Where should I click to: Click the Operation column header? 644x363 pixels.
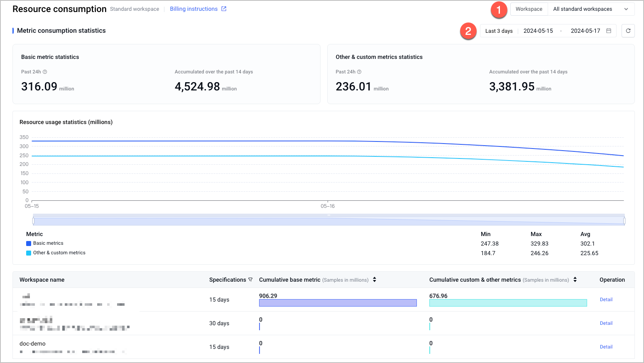pyautogui.click(x=612, y=280)
